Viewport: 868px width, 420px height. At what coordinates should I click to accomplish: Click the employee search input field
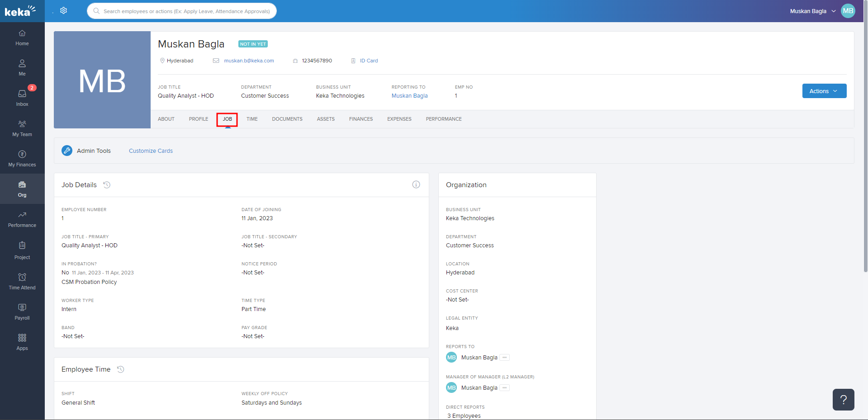click(186, 11)
